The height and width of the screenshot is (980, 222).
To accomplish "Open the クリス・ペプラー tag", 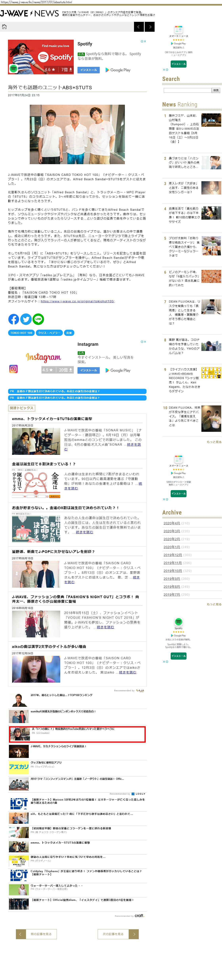I will (x=49, y=333).
